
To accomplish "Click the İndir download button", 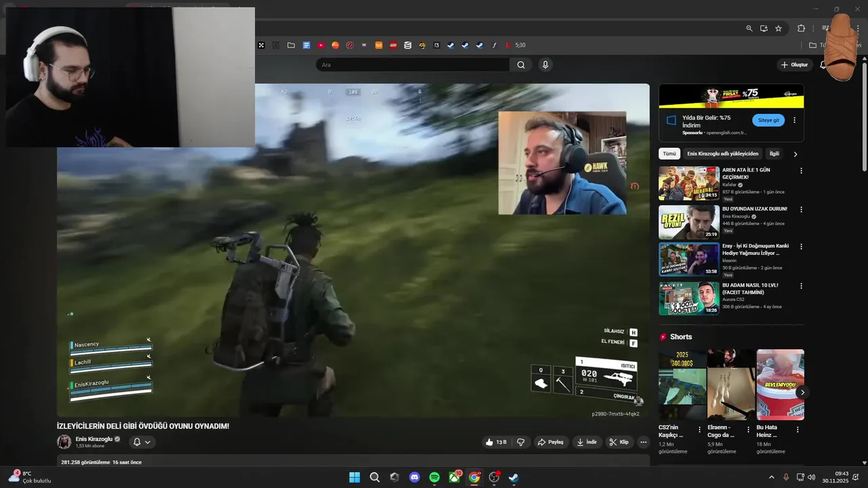I will (587, 442).
